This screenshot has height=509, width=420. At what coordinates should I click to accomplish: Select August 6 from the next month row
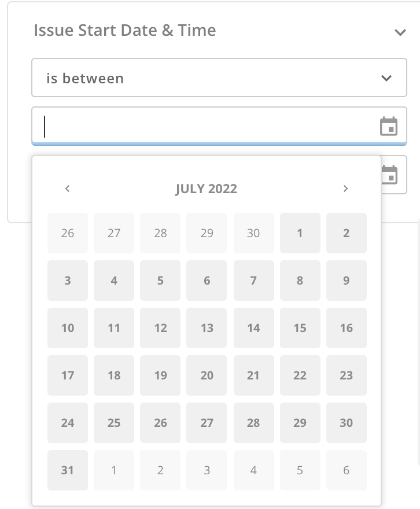(x=346, y=470)
